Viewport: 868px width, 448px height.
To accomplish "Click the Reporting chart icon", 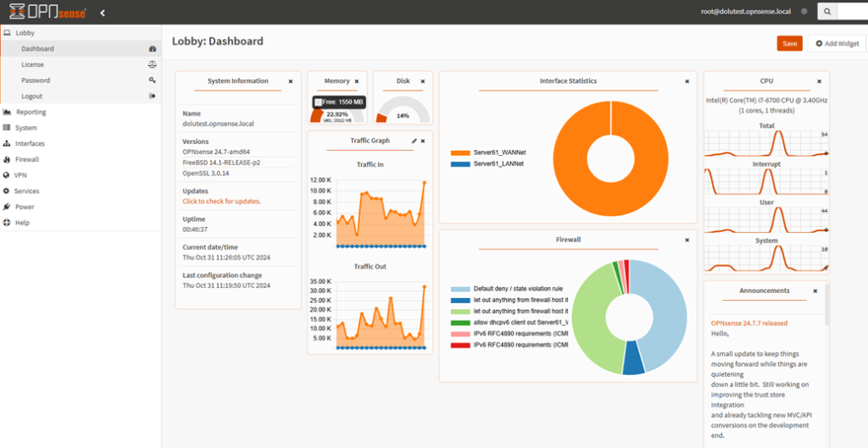I will coord(7,112).
